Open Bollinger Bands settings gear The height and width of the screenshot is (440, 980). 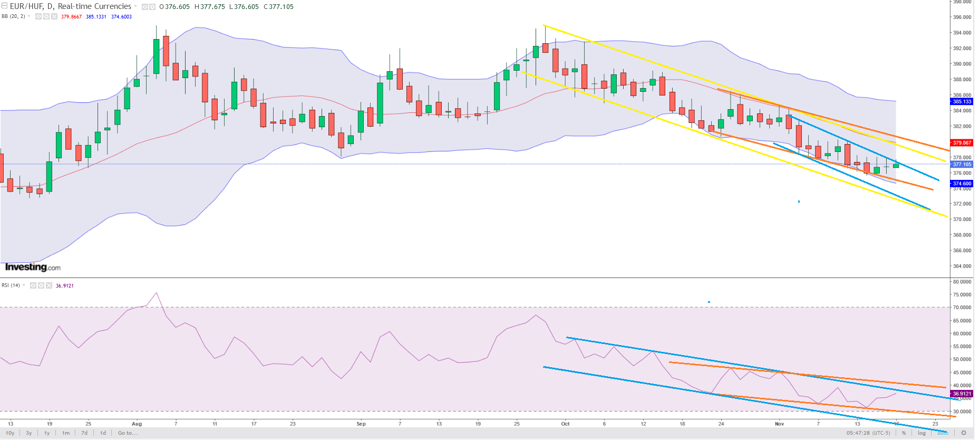point(46,17)
